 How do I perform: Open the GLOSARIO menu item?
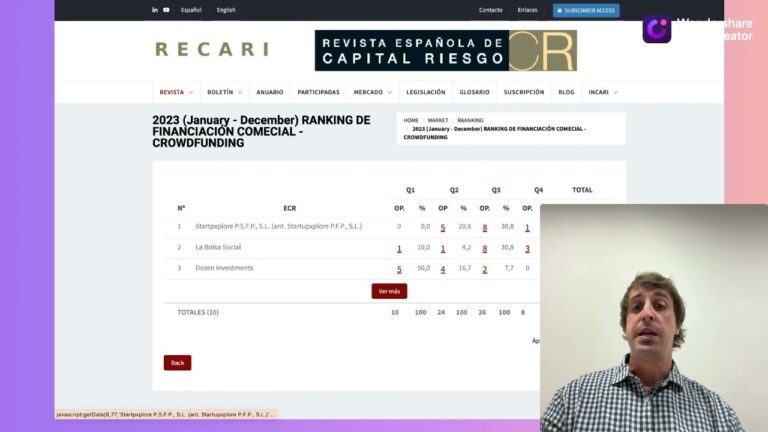pos(474,92)
